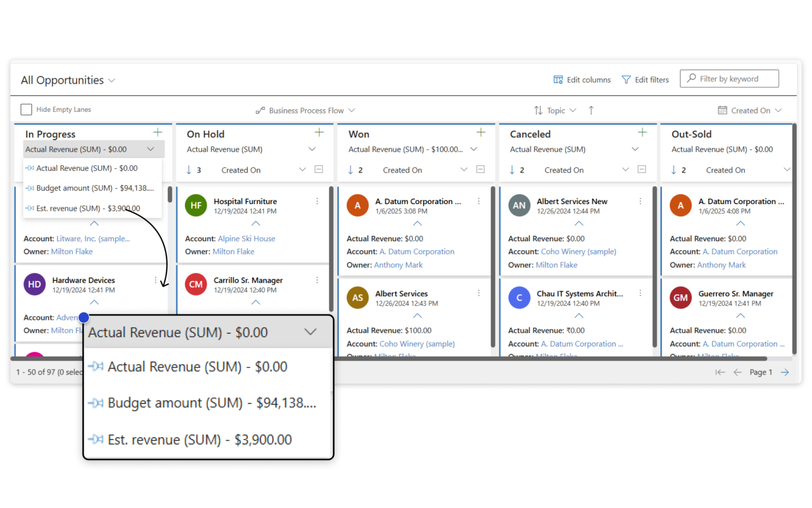This screenshot has height=508, width=812.
Task: Open more options on the Hospital Furniture card
Action: point(317,201)
